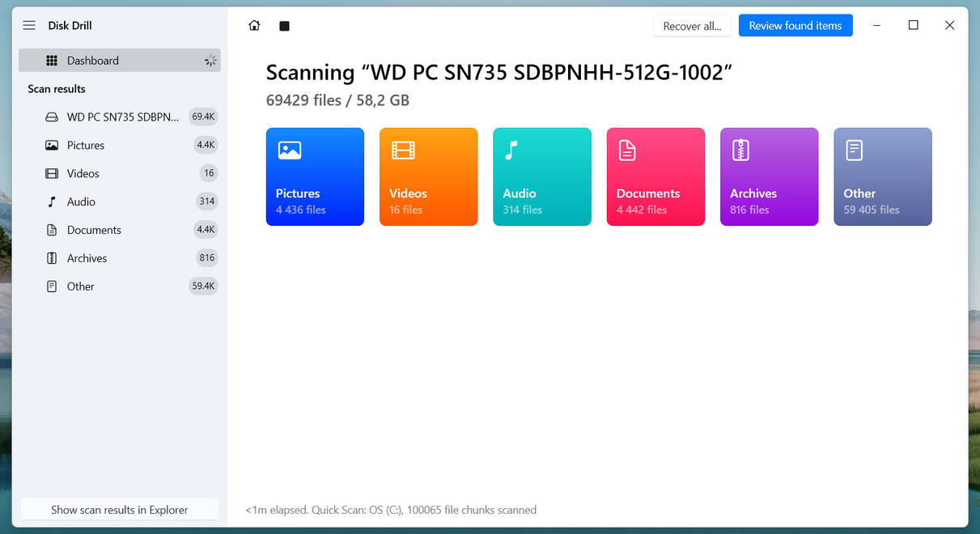Click the 16 count badge beside Videos

coord(209,173)
